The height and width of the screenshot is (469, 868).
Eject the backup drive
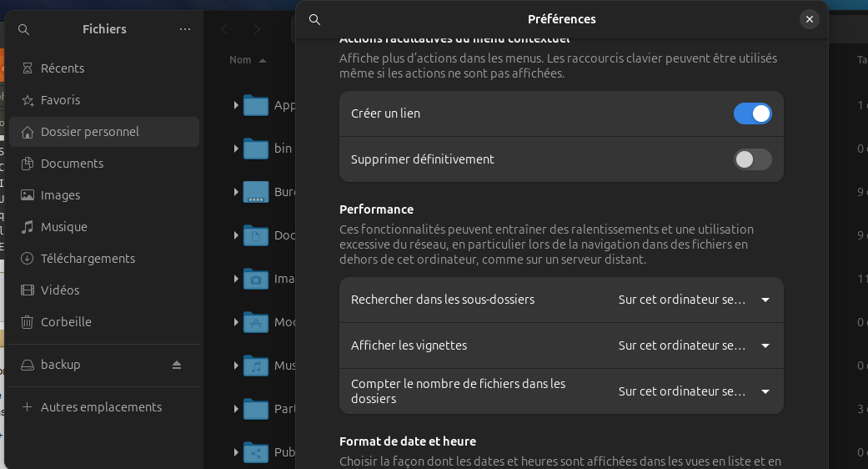coord(177,365)
